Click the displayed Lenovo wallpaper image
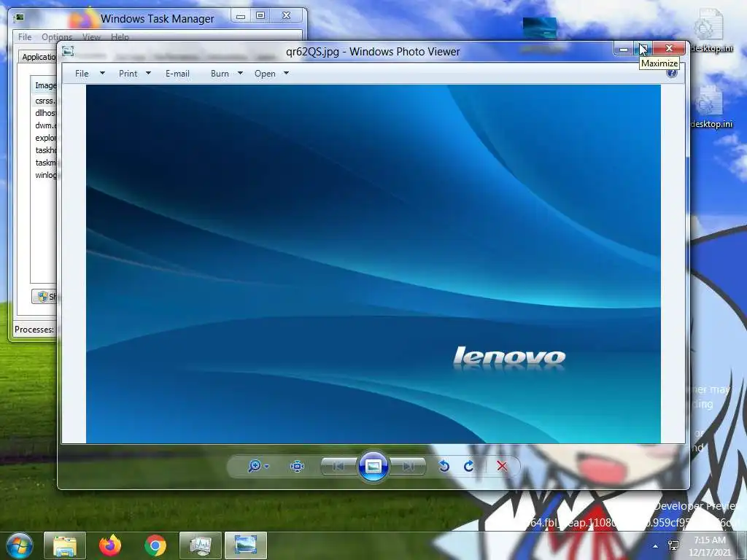The height and width of the screenshot is (560, 747). coord(373,264)
